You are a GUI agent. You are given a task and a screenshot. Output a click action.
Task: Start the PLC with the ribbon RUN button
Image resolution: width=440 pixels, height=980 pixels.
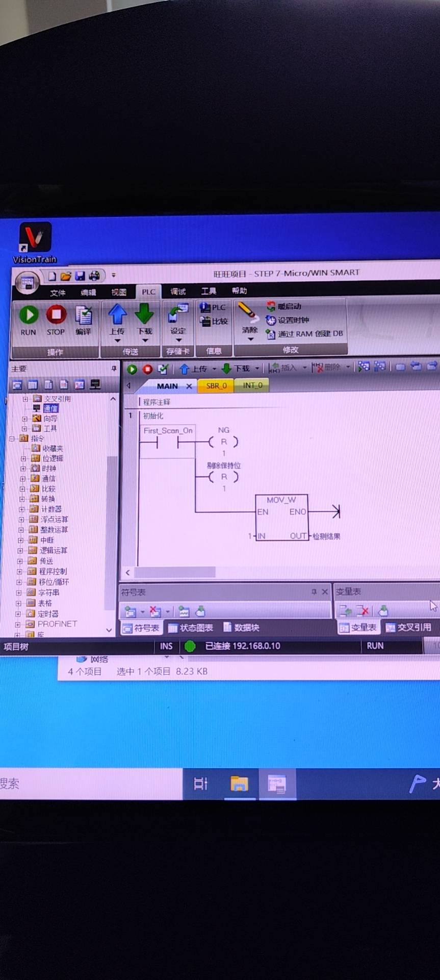(29, 320)
